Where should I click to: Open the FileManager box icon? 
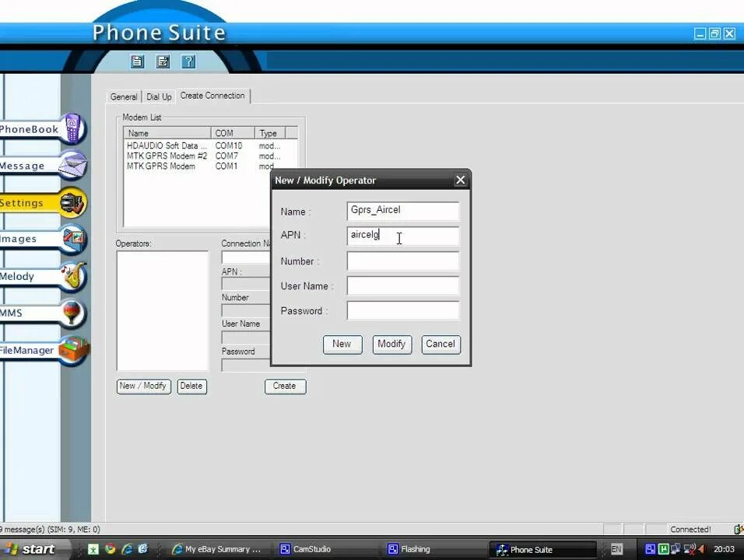tap(73, 350)
